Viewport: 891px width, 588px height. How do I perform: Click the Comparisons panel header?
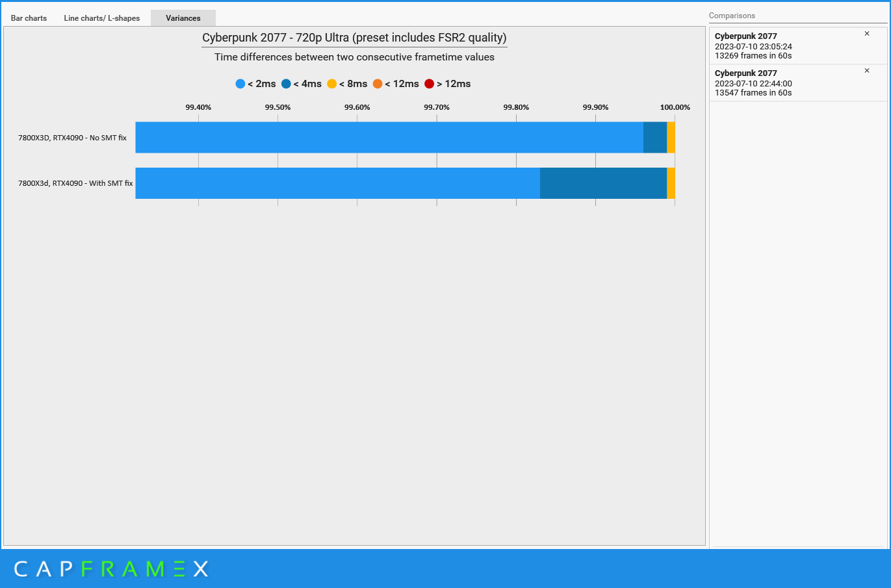pos(732,16)
